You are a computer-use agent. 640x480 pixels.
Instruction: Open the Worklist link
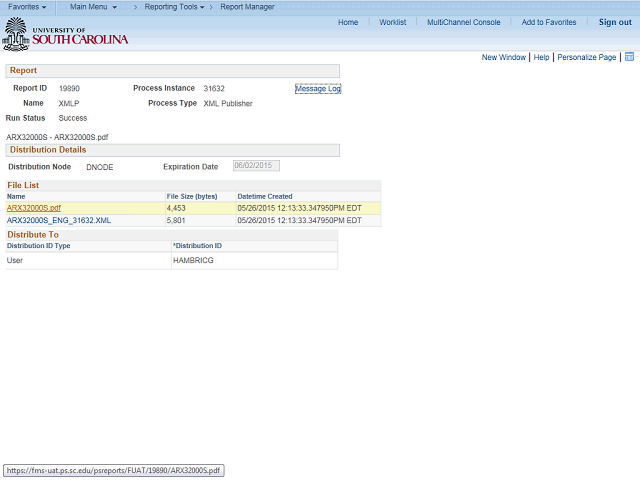click(393, 22)
